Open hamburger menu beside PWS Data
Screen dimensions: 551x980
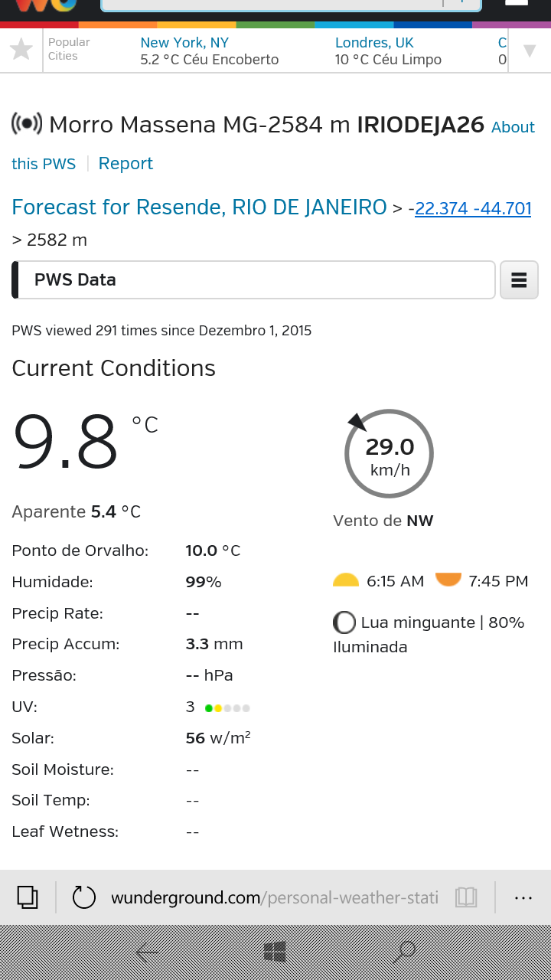519,279
